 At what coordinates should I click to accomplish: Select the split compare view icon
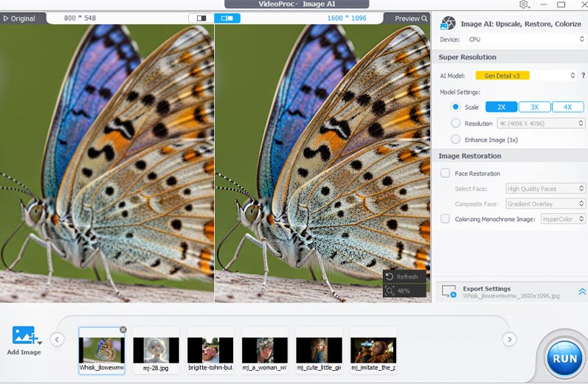click(x=227, y=18)
